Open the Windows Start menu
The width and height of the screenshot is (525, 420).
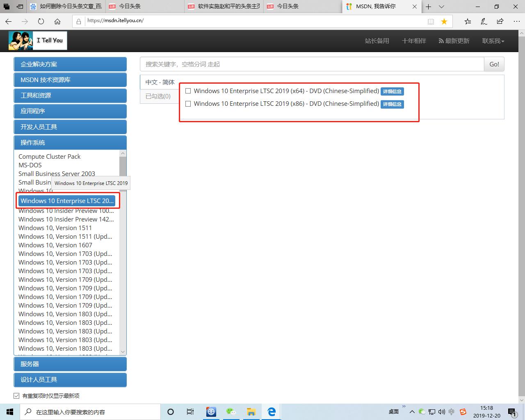coord(10,412)
